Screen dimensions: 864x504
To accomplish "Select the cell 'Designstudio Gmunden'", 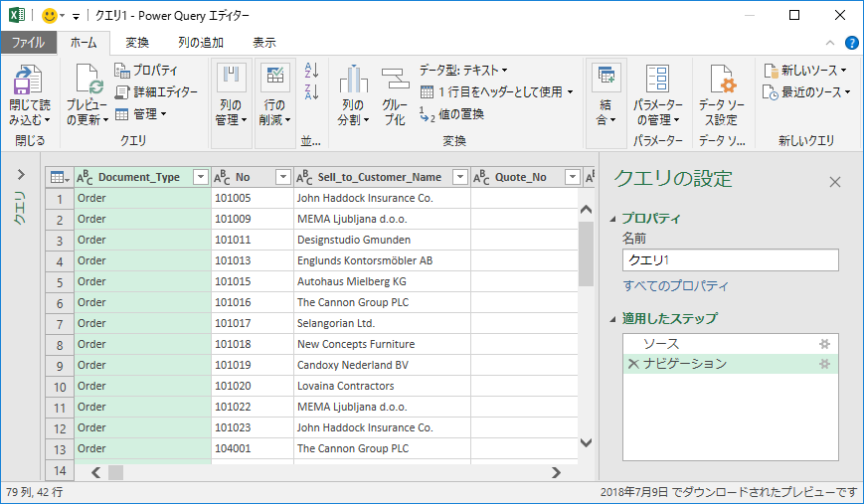I will [x=383, y=240].
